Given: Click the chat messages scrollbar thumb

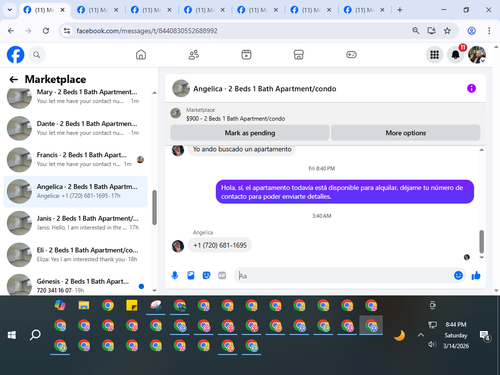Looking at the screenshot, I should coord(481,241).
